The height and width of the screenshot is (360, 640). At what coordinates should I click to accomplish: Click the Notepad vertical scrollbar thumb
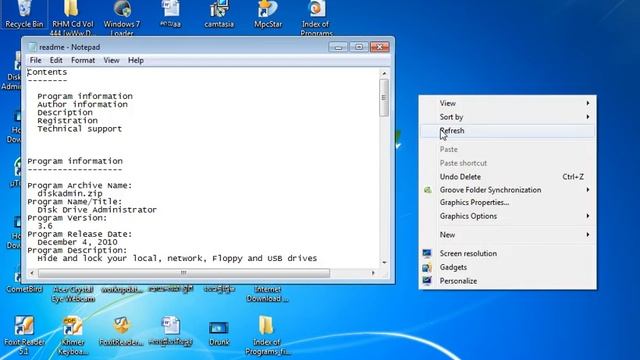tap(384, 98)
